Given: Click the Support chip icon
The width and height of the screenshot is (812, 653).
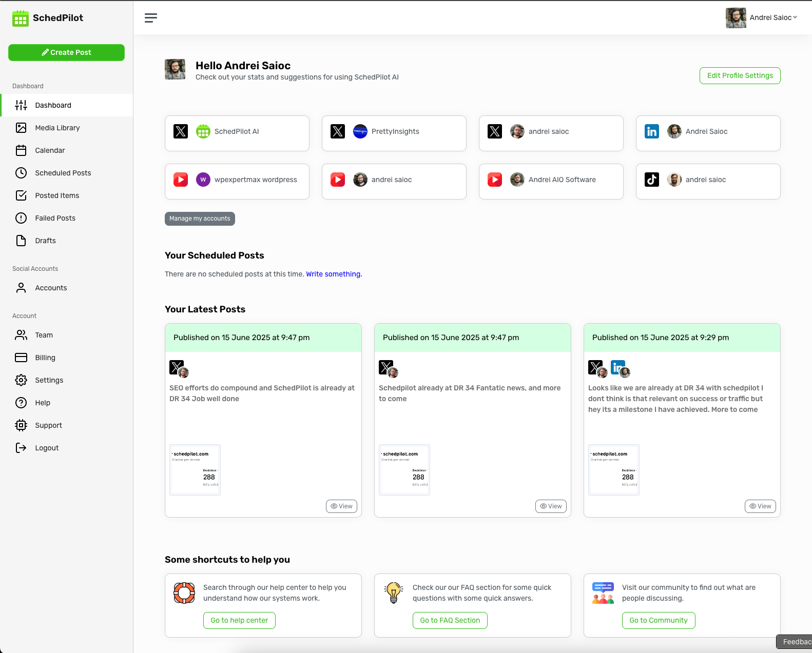Looking at the screenshot, I should pos(21,425).
